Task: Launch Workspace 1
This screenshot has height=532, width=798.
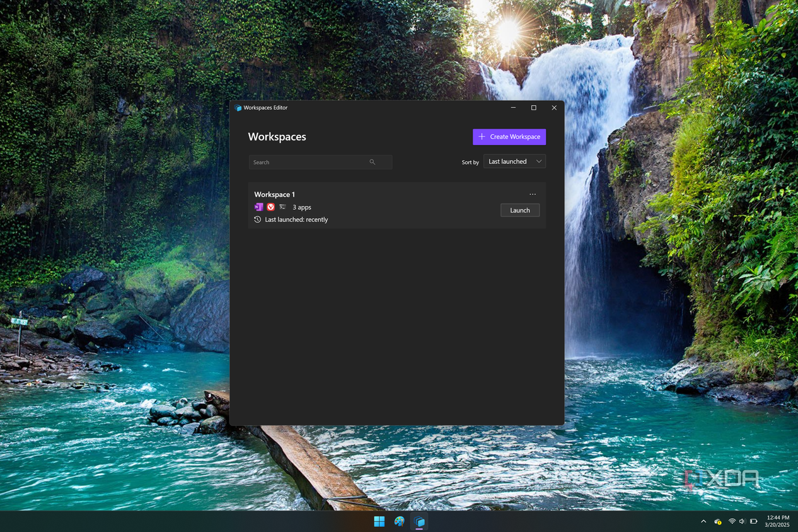Action: [x=520, y=210]
